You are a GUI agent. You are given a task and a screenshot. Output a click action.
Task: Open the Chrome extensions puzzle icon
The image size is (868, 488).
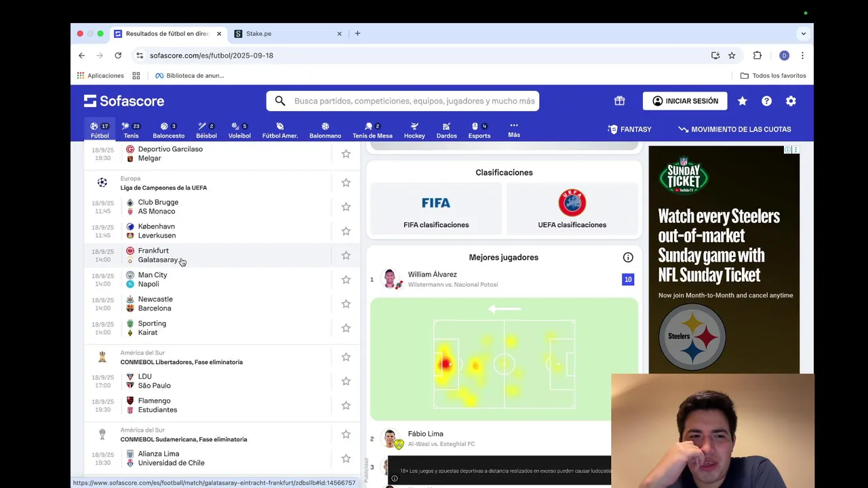pyautogui.click(x=757, y=56)
